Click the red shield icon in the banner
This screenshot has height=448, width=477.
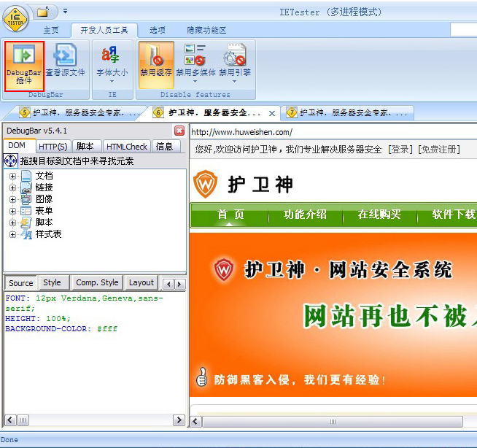click(x=224, y=270)
